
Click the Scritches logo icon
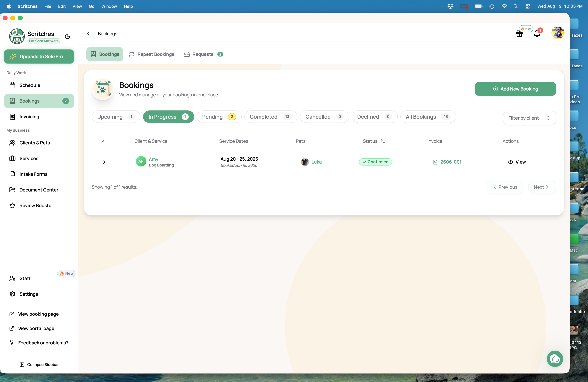point(17,36)
